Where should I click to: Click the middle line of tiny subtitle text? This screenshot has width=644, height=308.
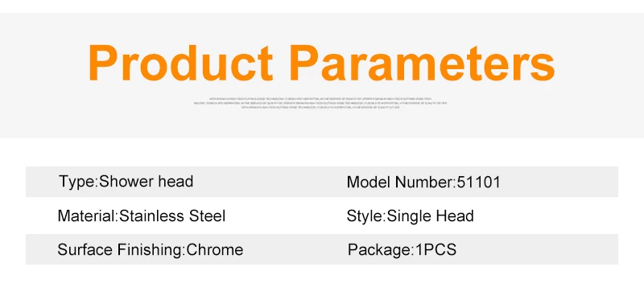(x=320, y=103)
